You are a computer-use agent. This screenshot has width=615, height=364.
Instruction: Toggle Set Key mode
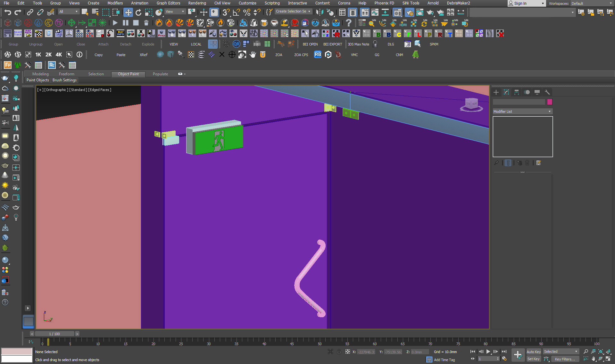[x=533, y=359]
